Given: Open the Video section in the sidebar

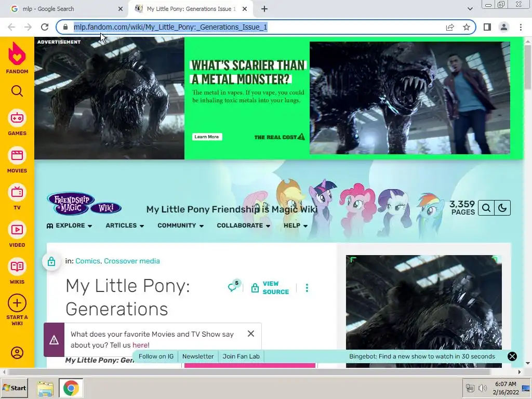Looking at the screenshot, I should coord(17,234).
